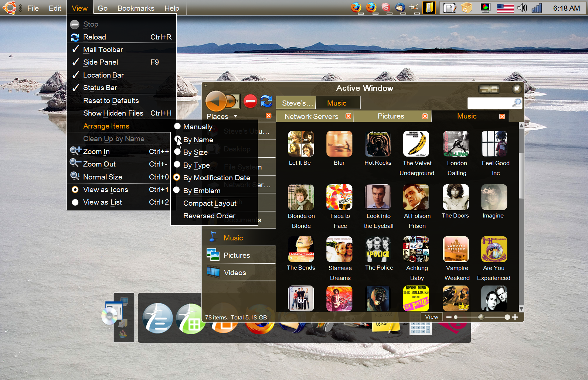
Task: Switch to the Pictures tab
Action: point(392,116)
